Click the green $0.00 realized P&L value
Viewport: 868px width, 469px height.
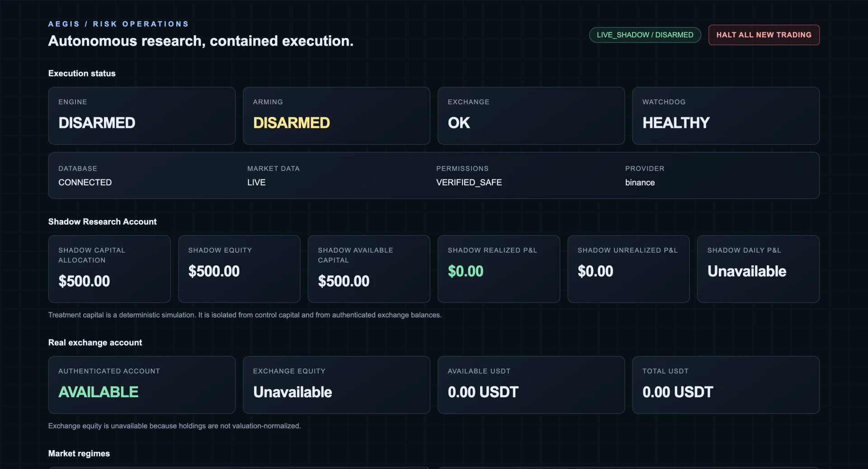click(x=466, y=271)
